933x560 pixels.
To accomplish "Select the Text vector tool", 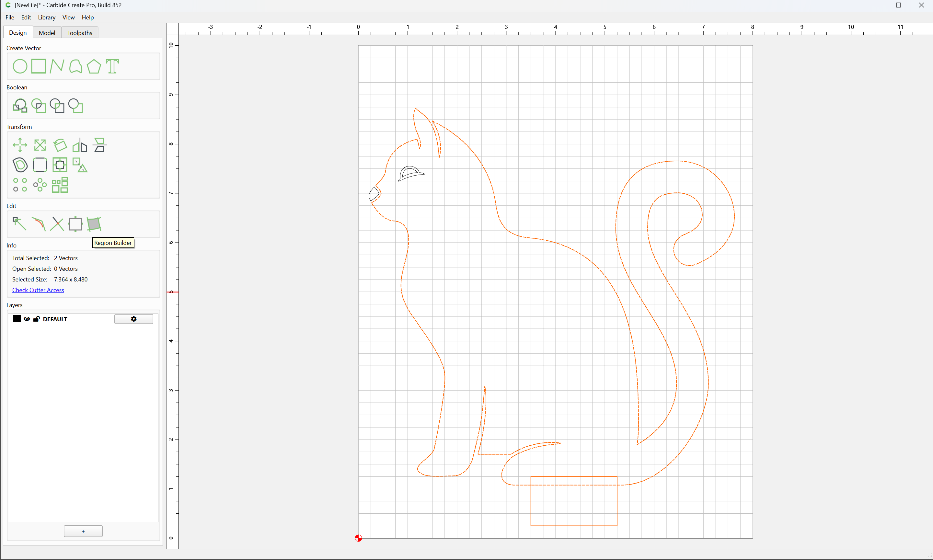I will (112, 66).
